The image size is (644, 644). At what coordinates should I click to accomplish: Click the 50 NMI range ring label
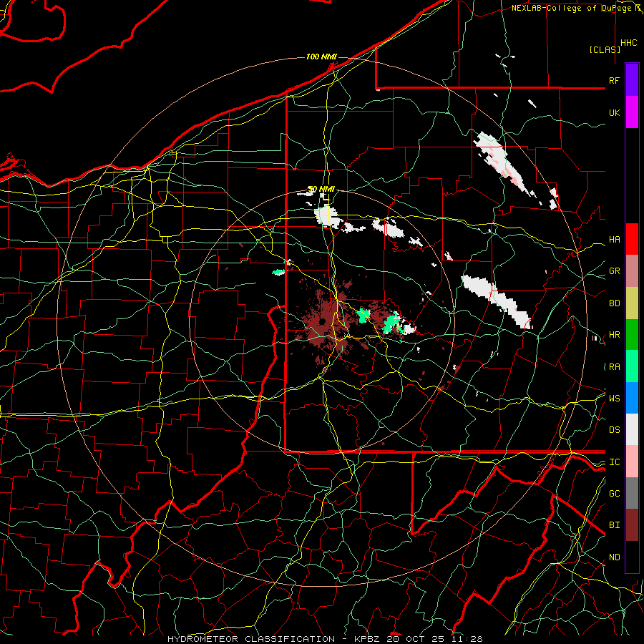pos(321,189)
